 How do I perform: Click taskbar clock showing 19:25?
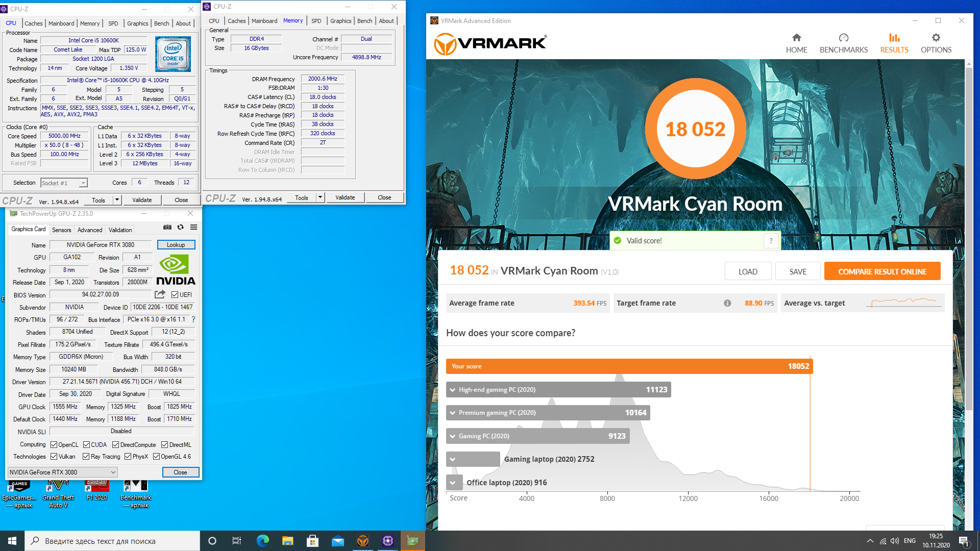pyautogui.click(x=936, y=541)
